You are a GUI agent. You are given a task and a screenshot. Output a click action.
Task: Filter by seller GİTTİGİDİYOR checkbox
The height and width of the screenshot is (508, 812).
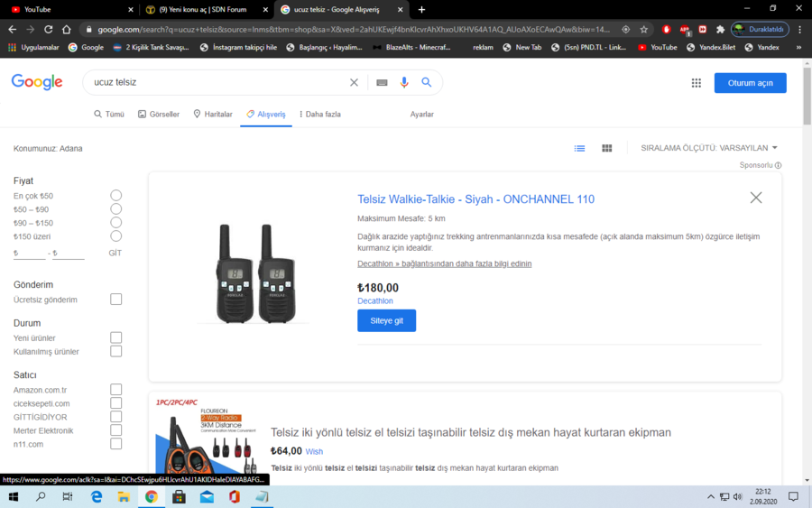[116, 416]
